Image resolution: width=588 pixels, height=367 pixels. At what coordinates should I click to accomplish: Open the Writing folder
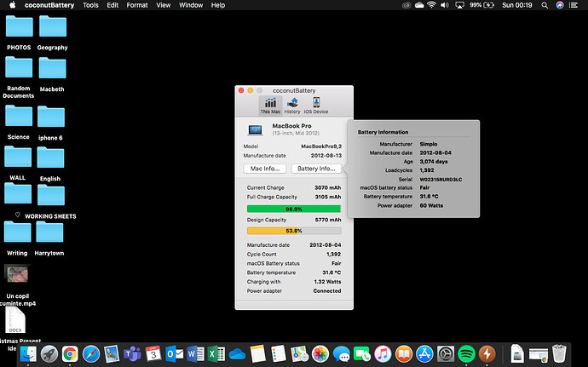pyautogui.click(x=17, y=232)
